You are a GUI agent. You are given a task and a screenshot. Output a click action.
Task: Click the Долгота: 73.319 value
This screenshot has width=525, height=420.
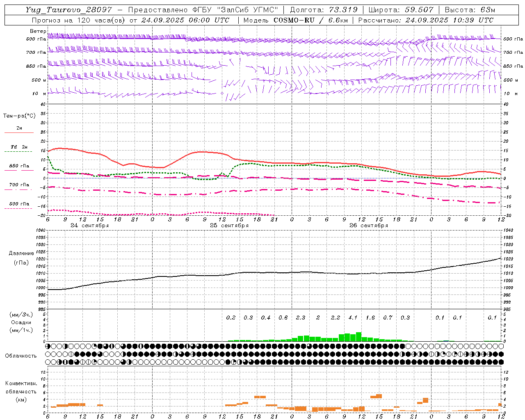coord(324,10)
